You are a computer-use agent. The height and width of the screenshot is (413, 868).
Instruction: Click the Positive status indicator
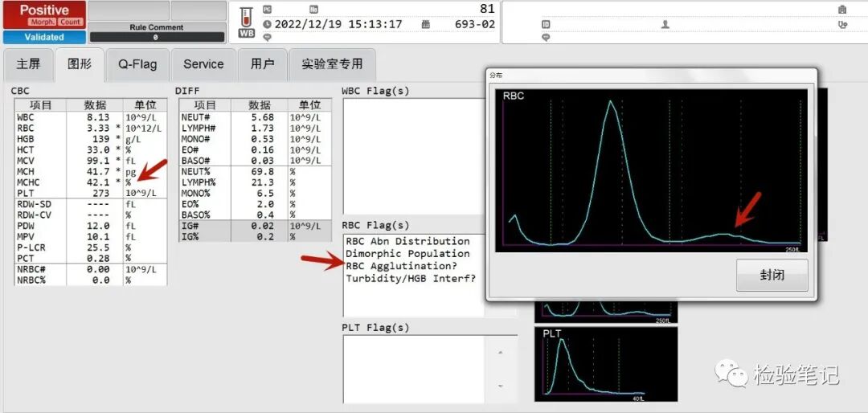(x=44, y=15)
